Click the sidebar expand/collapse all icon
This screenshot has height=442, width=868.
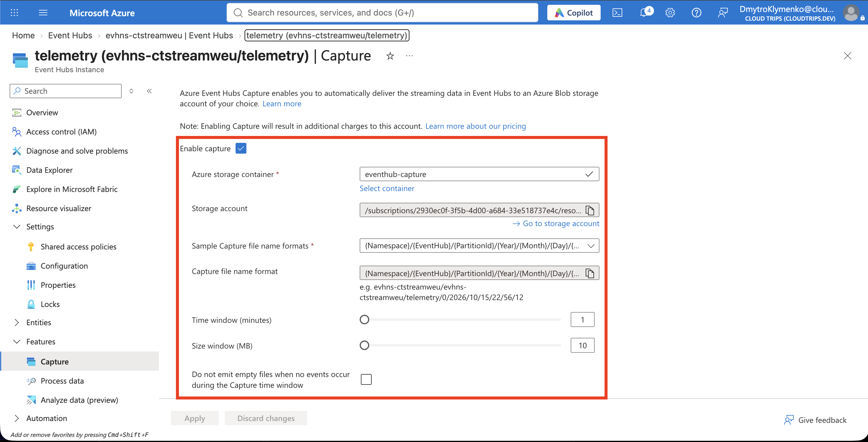[131, 91]
